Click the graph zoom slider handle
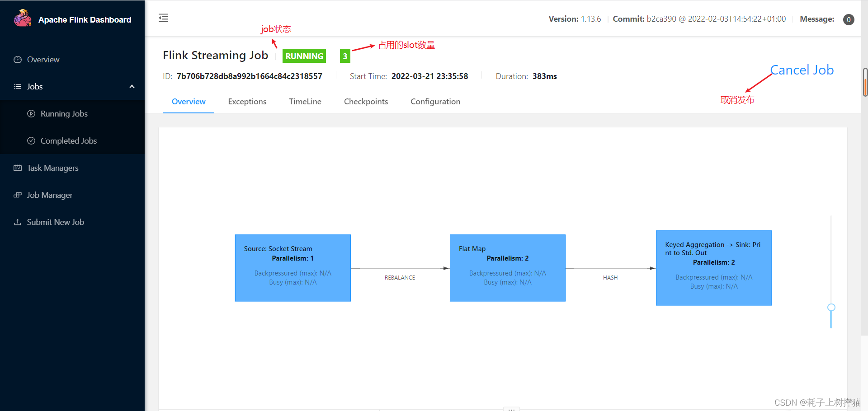 coord(831,308)
